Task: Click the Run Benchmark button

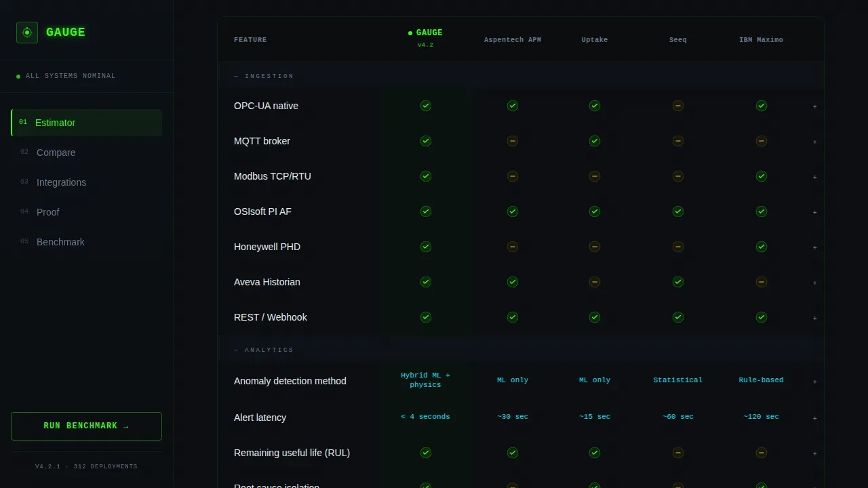Action: tap(87, 426)
